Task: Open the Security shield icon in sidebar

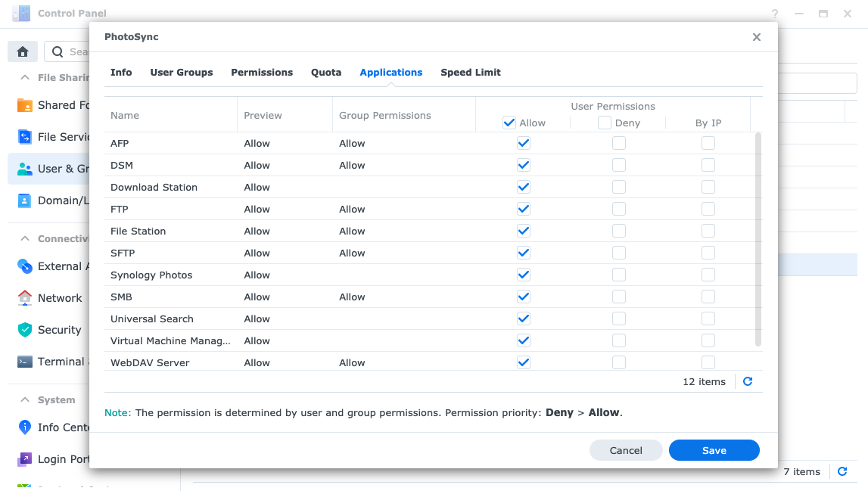Action: (25, 330)
